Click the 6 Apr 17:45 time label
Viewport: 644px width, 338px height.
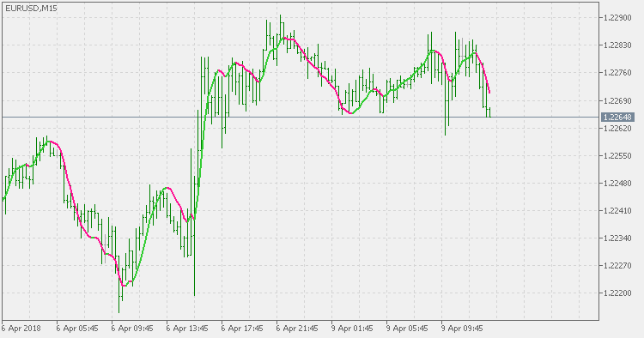pyautogui.click(x=242, y=329)
